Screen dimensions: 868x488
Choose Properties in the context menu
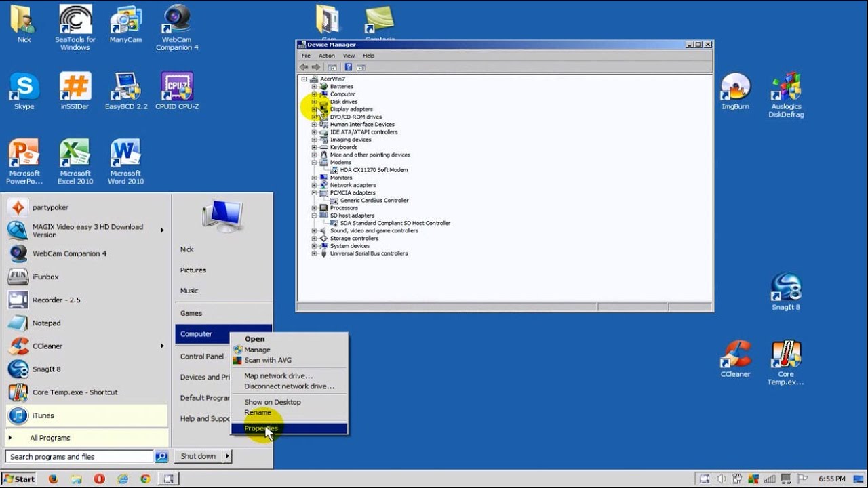290,428
